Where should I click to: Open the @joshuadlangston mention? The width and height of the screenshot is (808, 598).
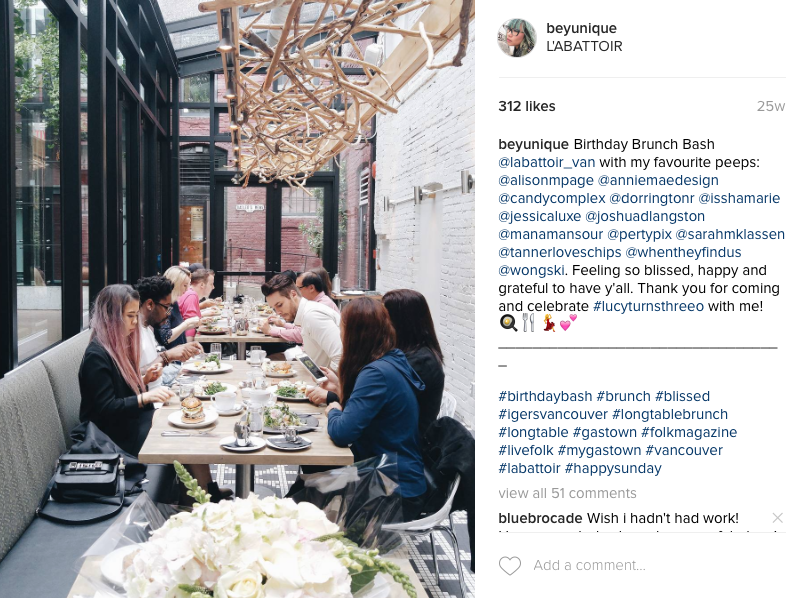click(x=645, y=217)
